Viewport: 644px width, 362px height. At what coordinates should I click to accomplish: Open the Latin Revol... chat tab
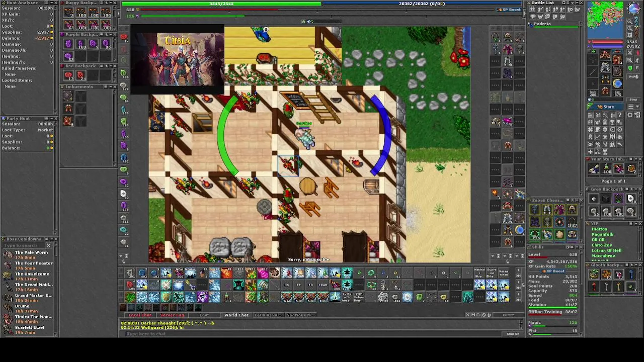tap(269, 315)
